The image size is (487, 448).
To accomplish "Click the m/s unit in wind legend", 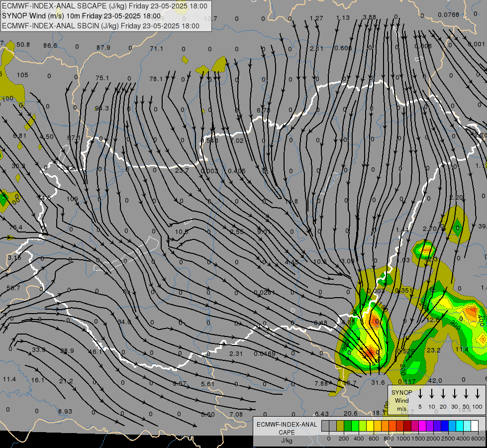I will [401, 409].
